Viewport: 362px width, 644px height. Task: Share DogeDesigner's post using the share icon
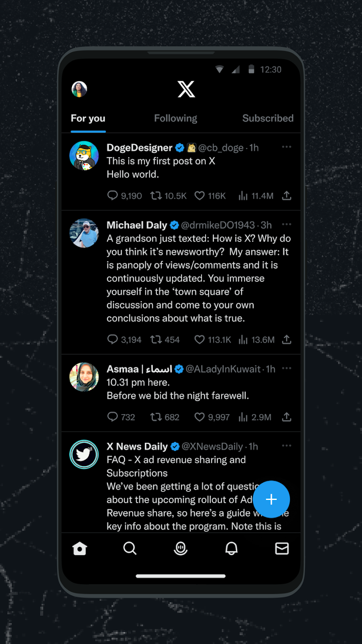pyautogui.click(x=286, y=195)
